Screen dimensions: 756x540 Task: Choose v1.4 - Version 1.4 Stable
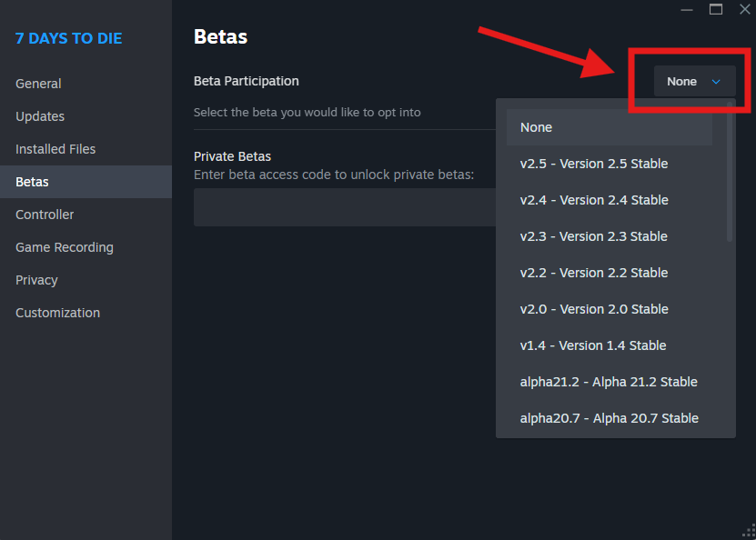(x=609, y=345)
